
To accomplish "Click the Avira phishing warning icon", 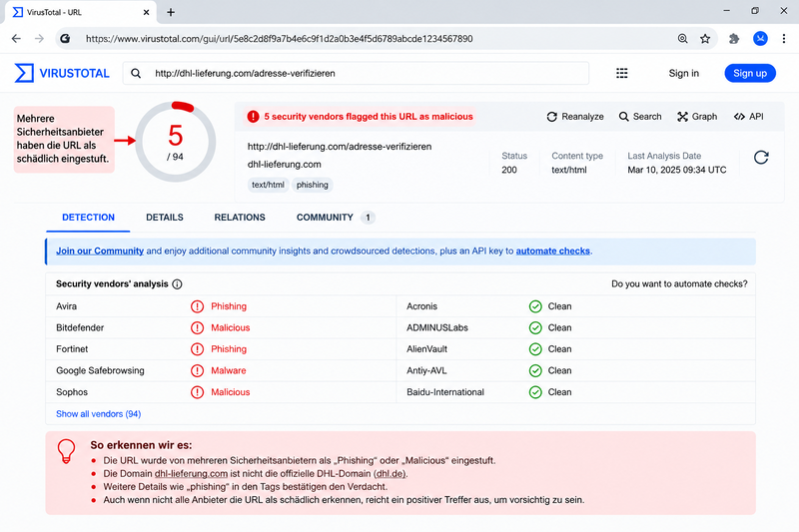I will point(197,306).
